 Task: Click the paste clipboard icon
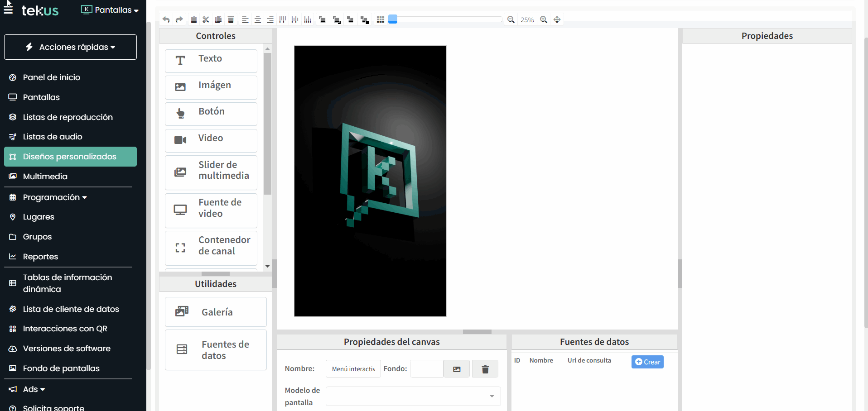click(x=193, y=19)
